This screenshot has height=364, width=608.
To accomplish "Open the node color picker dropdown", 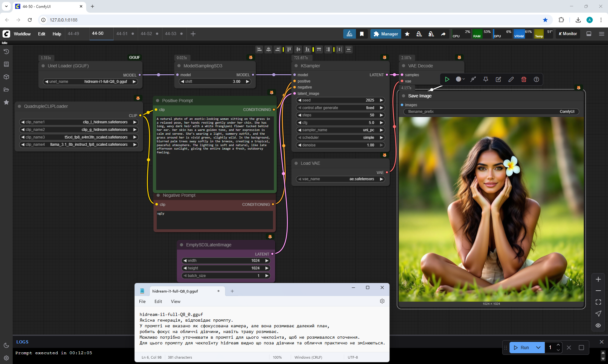I will [x=460, y=79].
